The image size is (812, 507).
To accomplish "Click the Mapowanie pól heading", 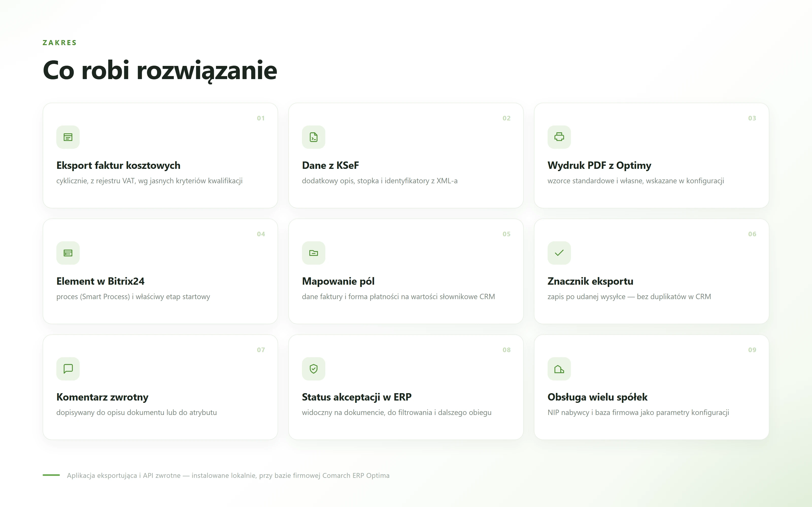I will pyautogui.click(x=338, y=281).
